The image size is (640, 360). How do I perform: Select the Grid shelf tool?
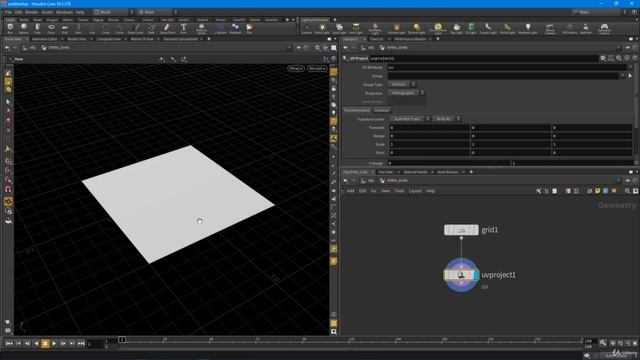[x=64, y=29]
